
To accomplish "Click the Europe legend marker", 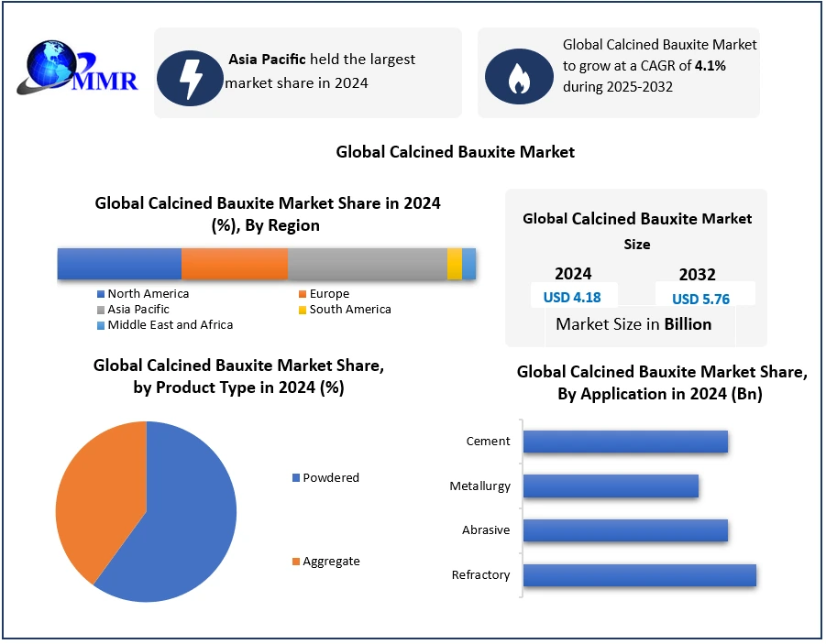I will click(x=302, y=294).
